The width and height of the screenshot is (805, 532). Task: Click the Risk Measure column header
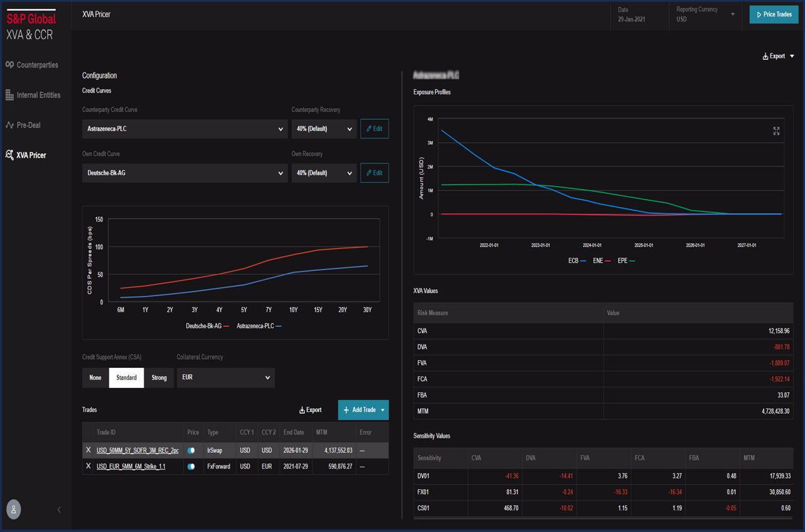point(433,313)
